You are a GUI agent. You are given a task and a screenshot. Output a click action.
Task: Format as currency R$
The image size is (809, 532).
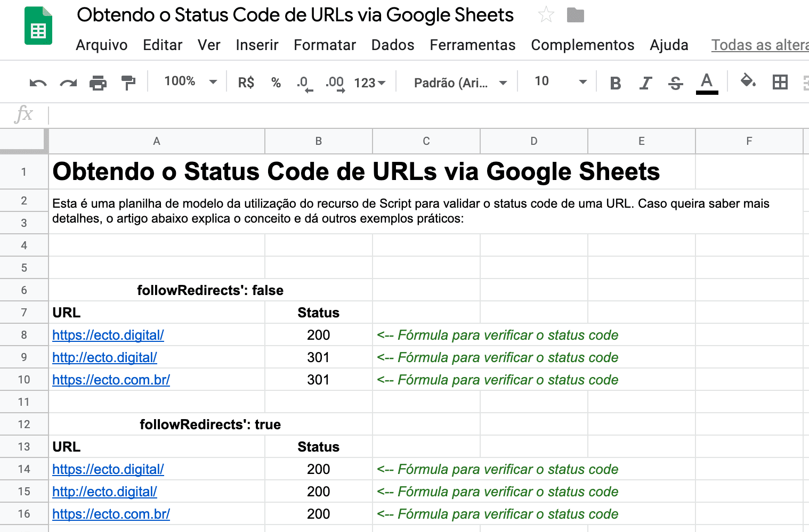246,83
